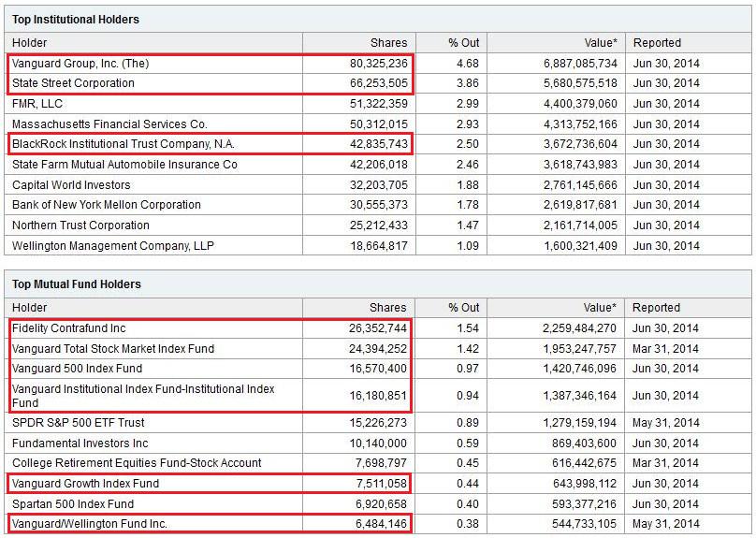Screen dimensions: 756x538
Task: Click Reported header in mutual fund table
Action: (x=656, y=308)
